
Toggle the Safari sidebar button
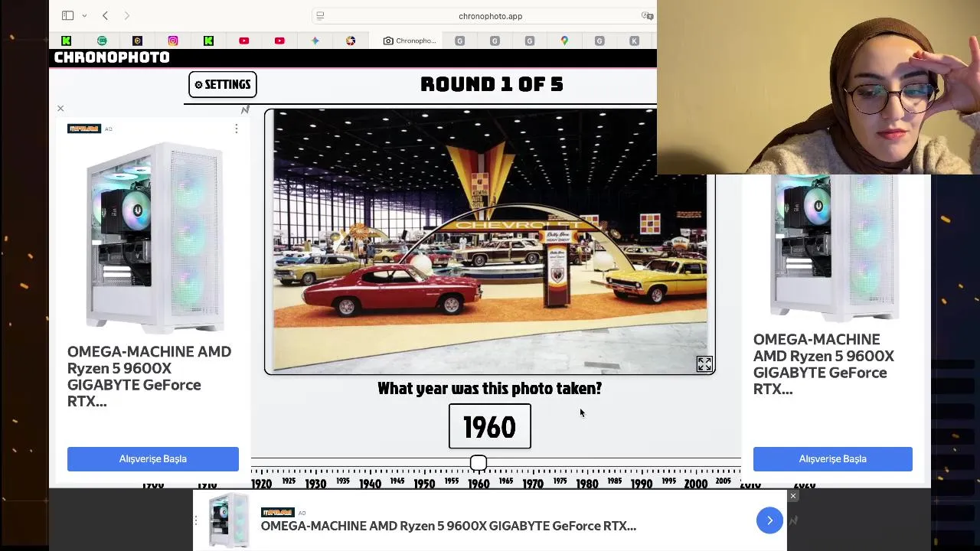[x=67, y=15]
